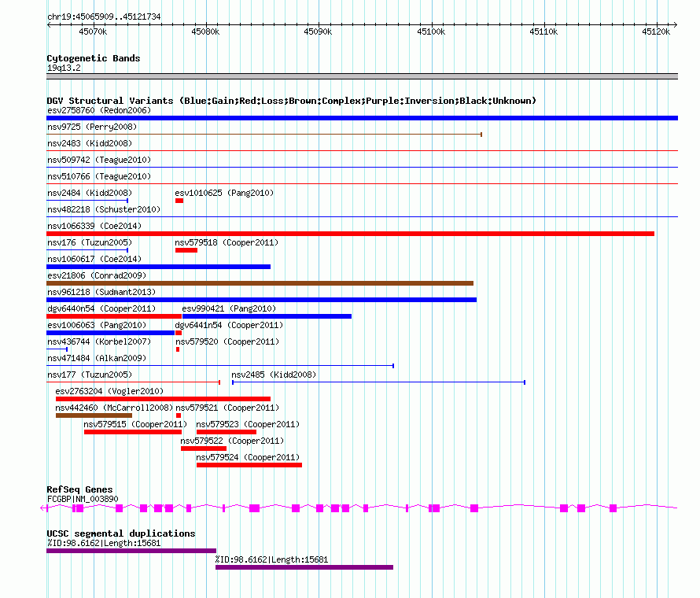
Task: Click the nsv177 (Tuzun2005) label
Action: [90, 375]
